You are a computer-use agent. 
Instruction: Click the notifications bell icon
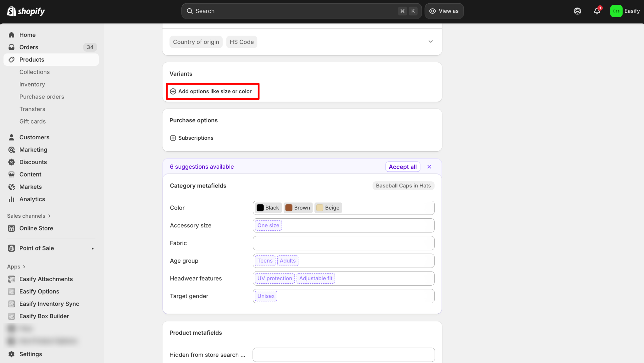(x=597, y=11)
